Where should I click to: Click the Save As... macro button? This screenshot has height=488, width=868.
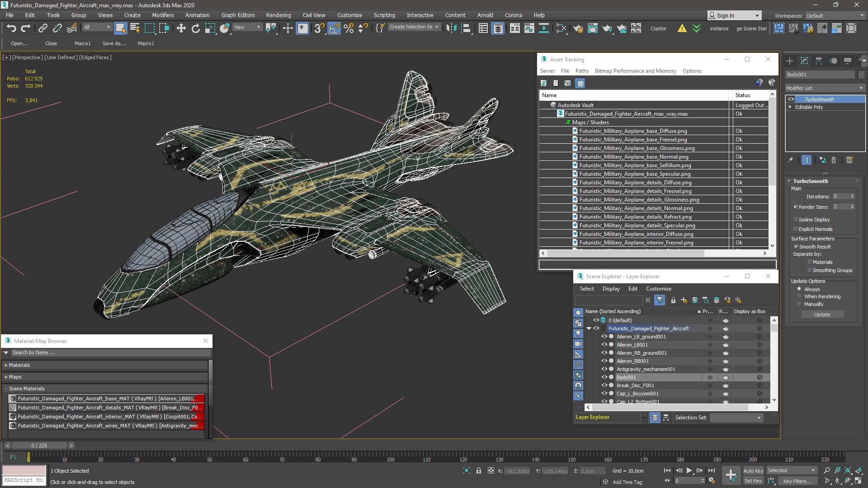tap(114, 43)
